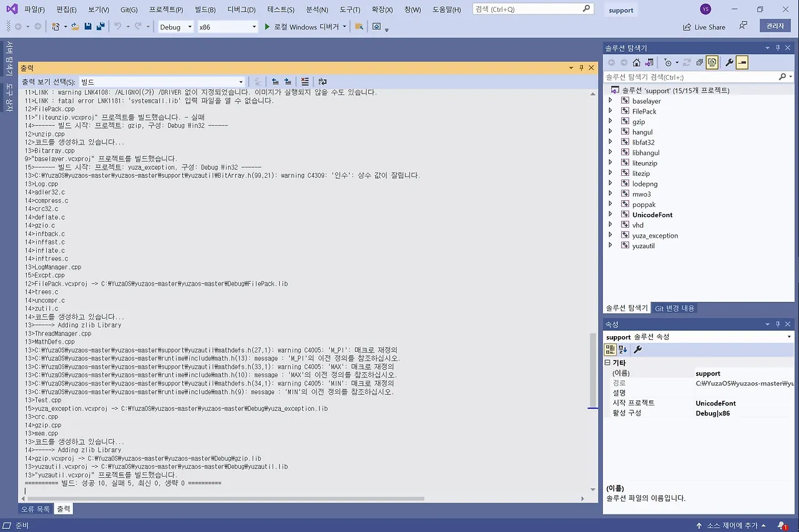Click Pending Changes Filter clock icon
Image resolution: width=799 pixels, height=532 pixels.
667,62
